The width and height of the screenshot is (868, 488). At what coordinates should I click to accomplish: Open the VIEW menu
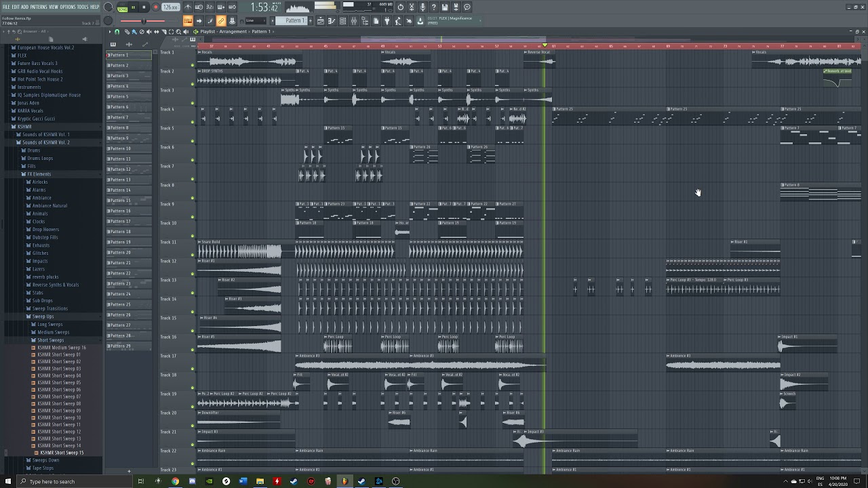pyautogui.click(x=53, y=7)
